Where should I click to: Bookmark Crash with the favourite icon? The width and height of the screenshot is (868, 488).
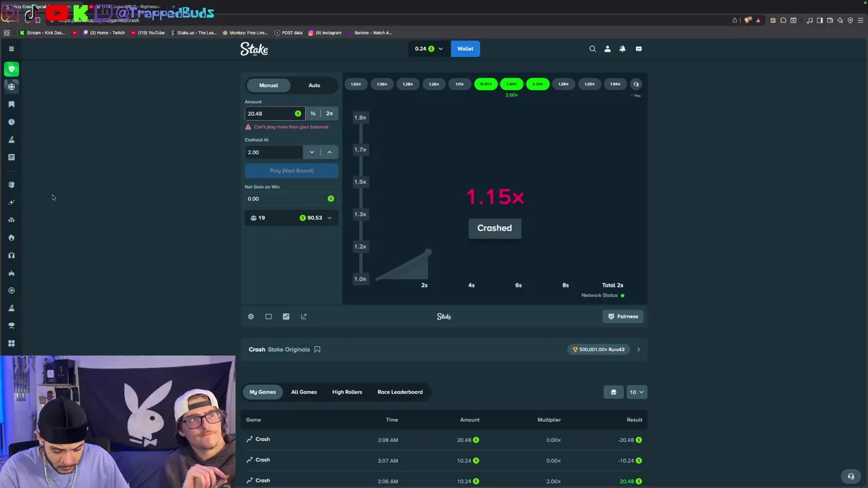click(x=317, y=350)
